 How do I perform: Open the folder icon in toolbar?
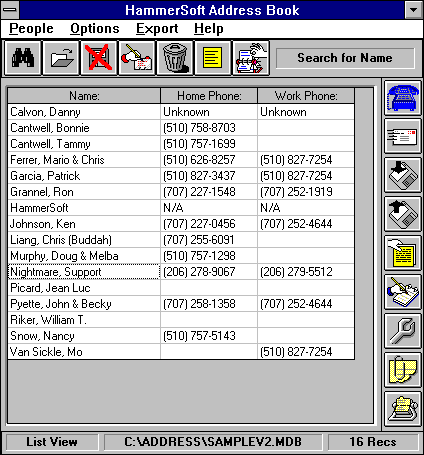coord(61,58)
